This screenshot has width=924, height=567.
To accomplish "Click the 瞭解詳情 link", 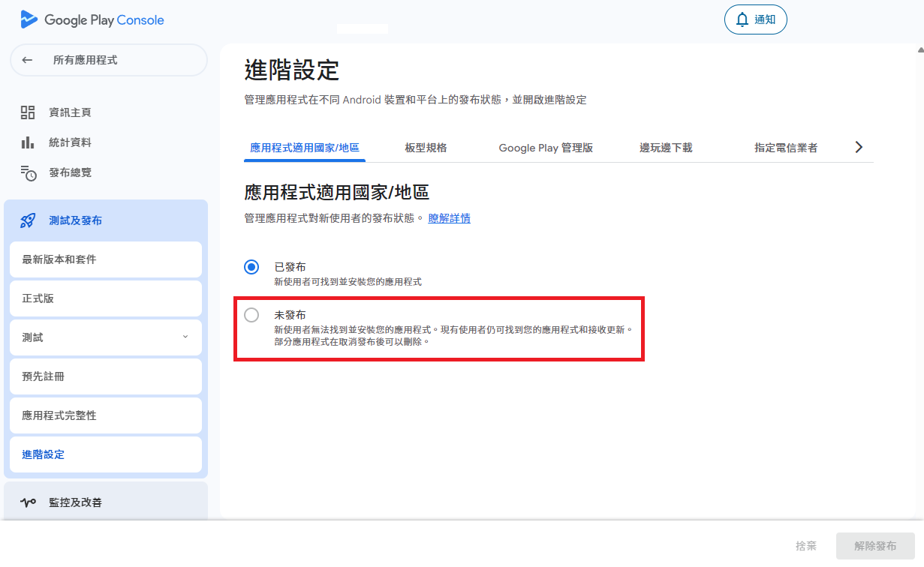I will click(449, 218).
